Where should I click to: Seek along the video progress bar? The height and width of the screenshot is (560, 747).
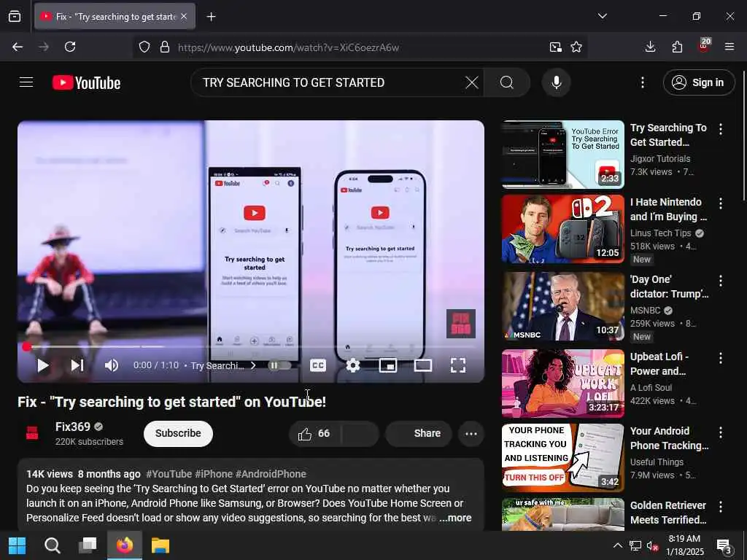coord(251,346)
